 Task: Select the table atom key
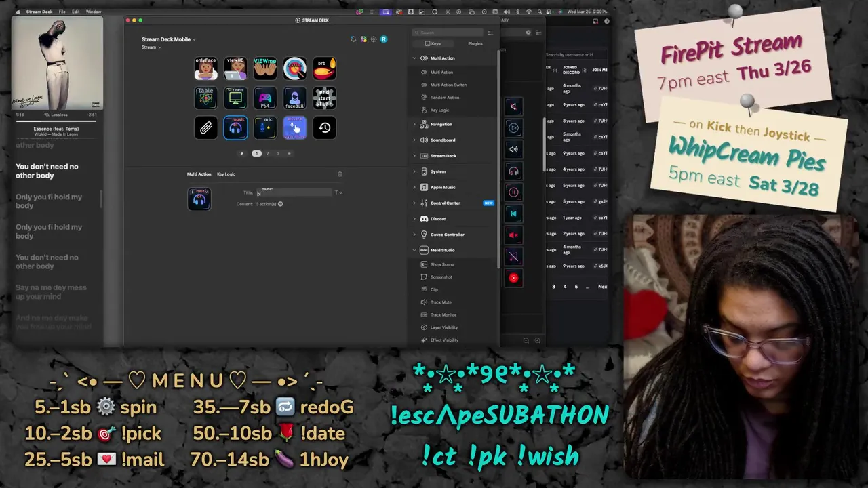[205, 98]
